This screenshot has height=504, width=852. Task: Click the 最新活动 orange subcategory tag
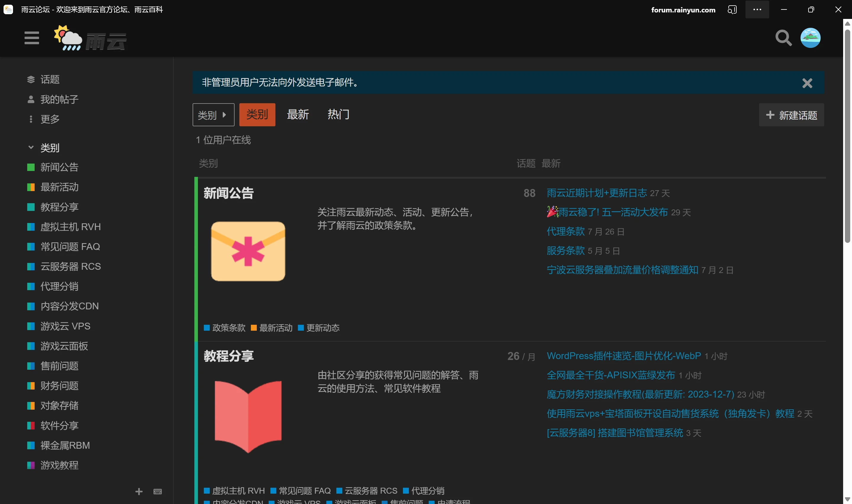[275, 328]
